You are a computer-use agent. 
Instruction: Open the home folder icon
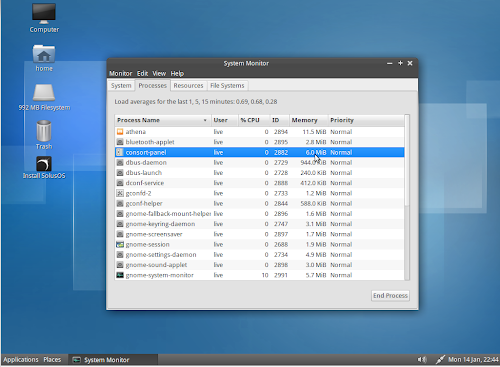click(44, 54)
